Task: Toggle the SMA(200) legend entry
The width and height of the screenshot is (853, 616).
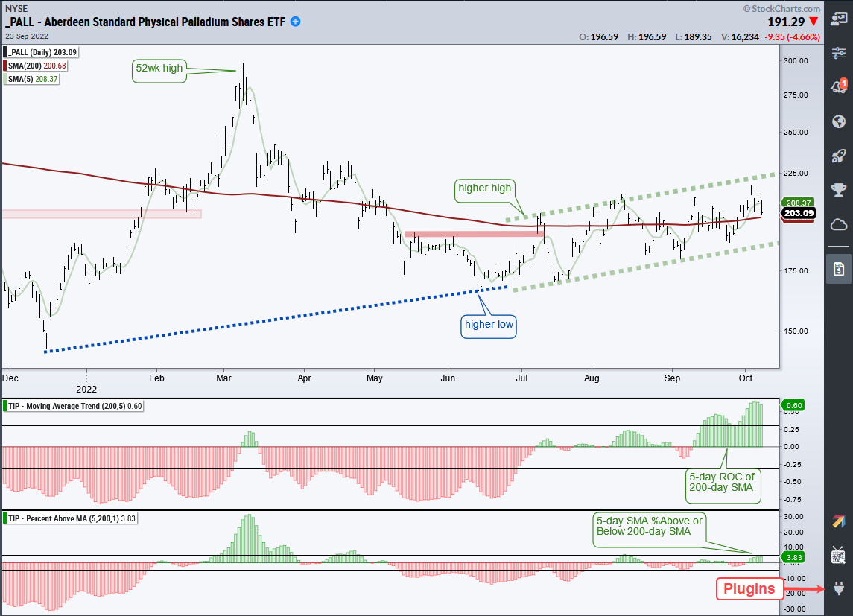Action: (36, 66)
